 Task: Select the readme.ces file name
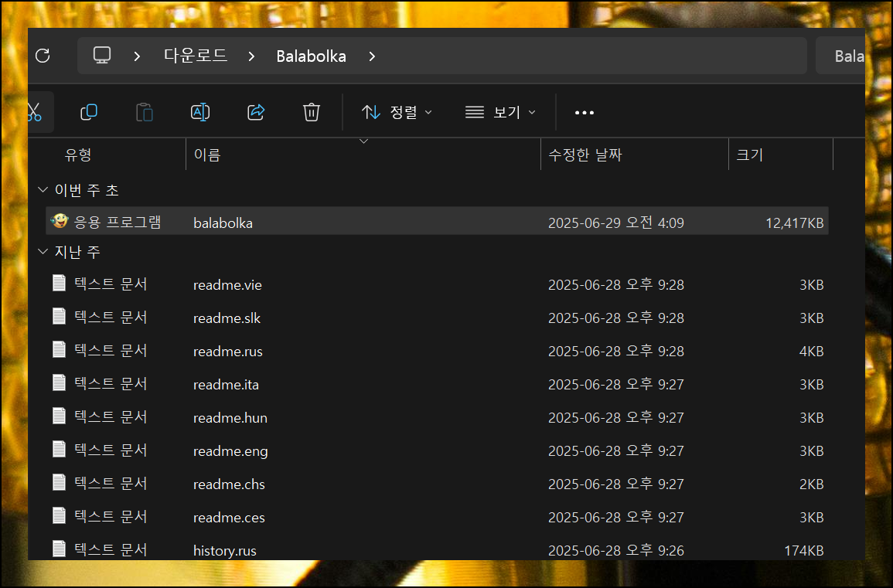pos(229,518)
